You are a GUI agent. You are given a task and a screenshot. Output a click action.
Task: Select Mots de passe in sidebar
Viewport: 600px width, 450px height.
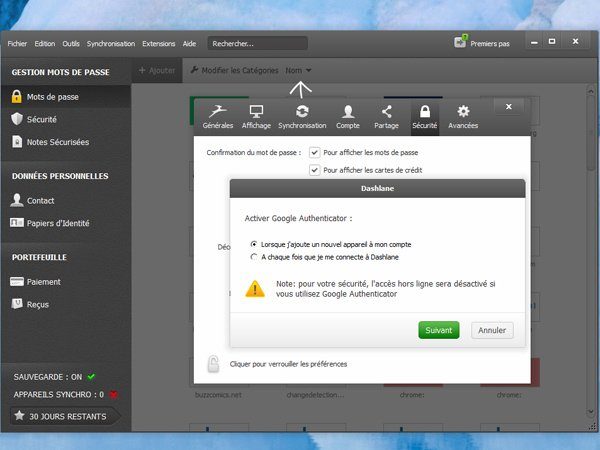pyautogui.click(x=66, y=97)
